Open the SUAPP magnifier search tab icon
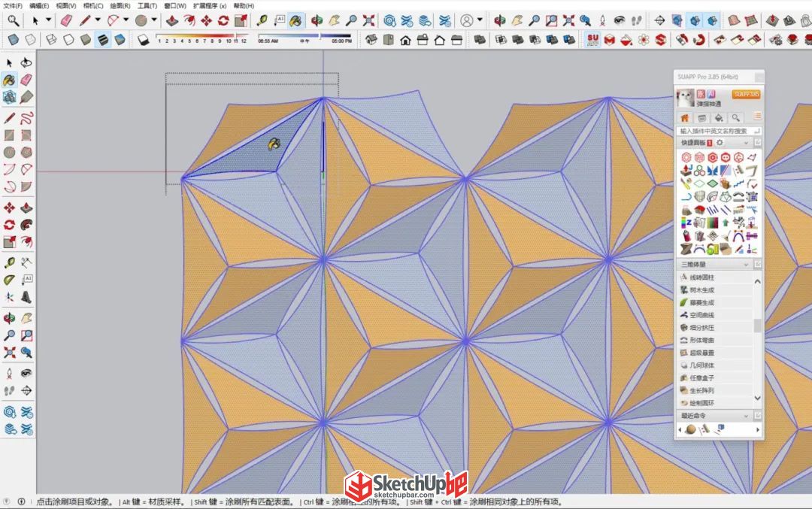 [x=735, y=118]
